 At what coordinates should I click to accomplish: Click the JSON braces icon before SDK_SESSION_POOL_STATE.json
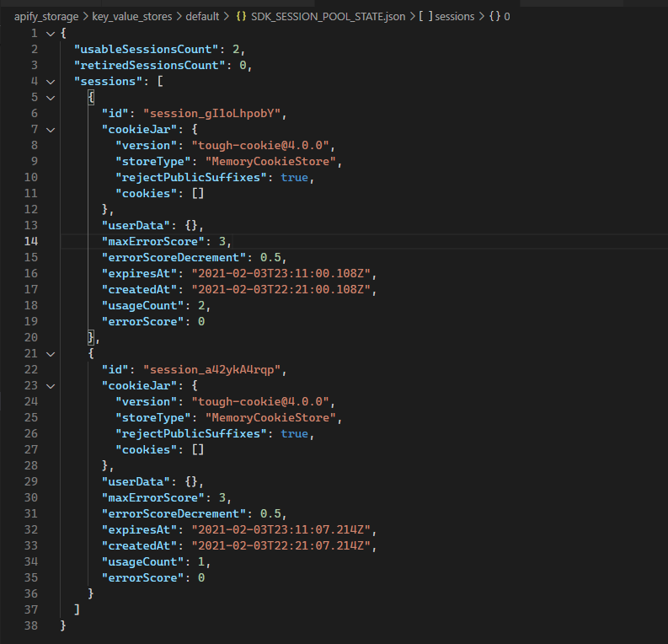coord(241,17)
